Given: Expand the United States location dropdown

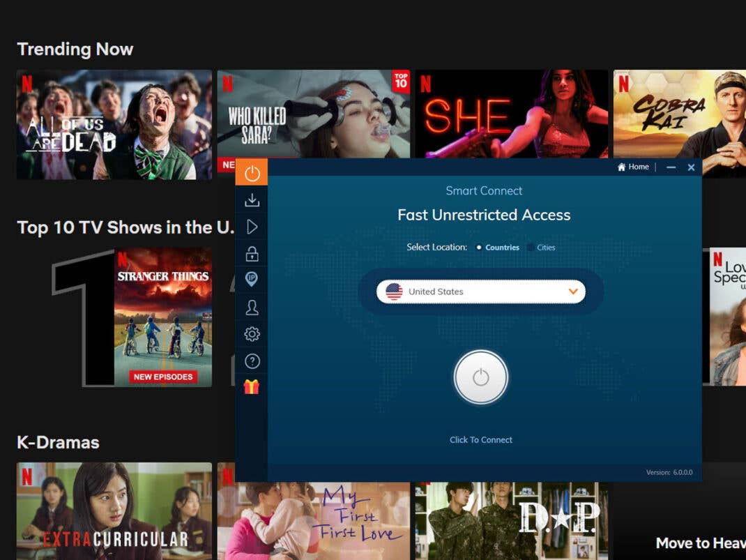Looking at the screenshot, I should click(480, 292).
